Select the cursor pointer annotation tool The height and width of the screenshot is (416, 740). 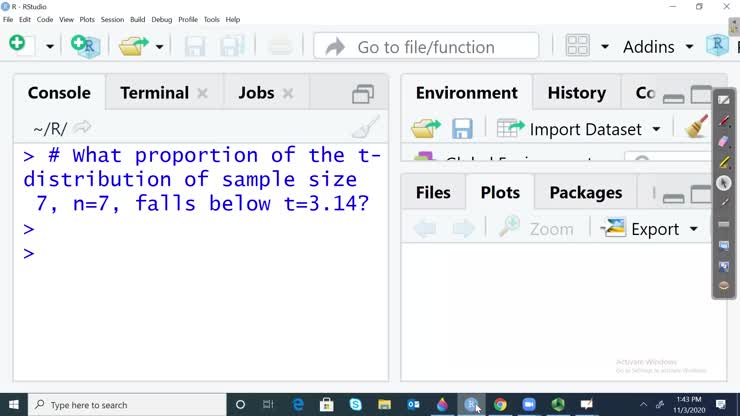[x=723, y=183]
